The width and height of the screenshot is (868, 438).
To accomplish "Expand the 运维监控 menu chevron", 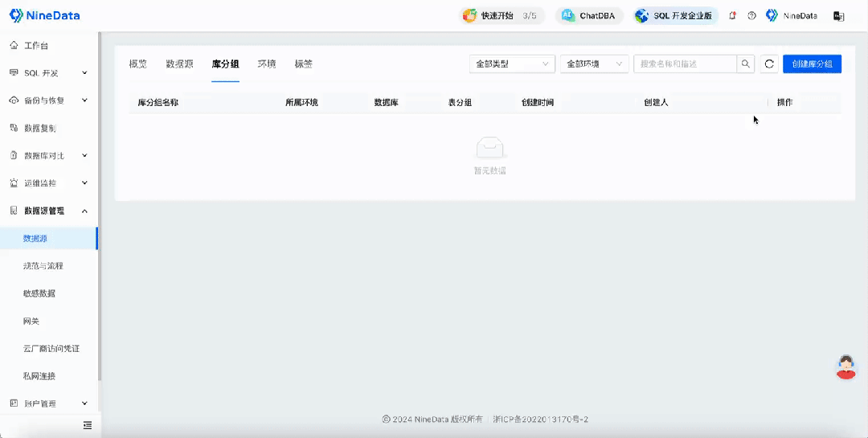I will [x=84, y=182].
